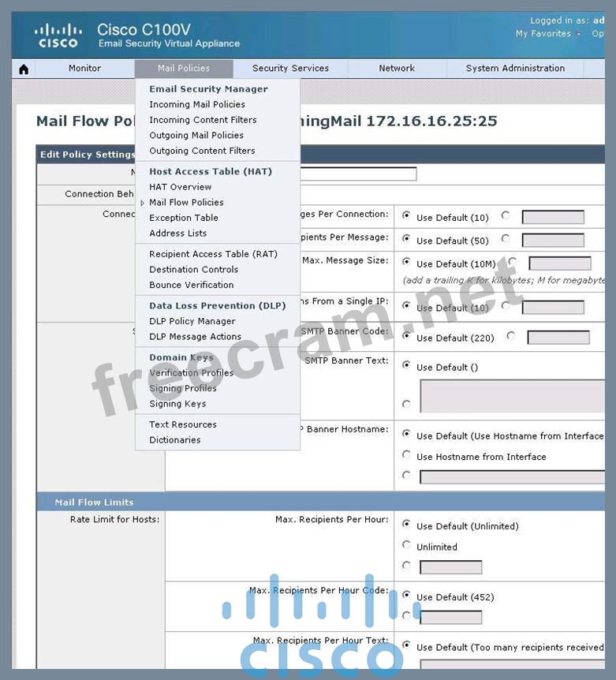Choose Dictionaries from Mail Policies menu
The height and width of the screenshot is (680, 616).
174,440
